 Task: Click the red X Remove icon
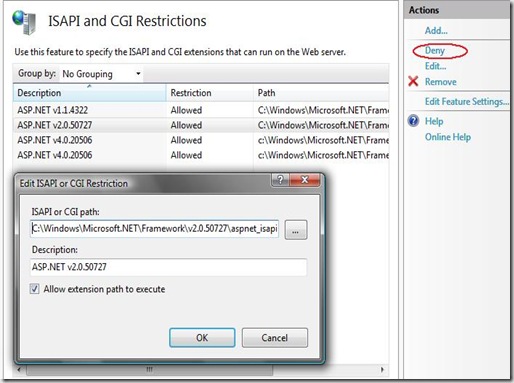[x=413, y=81]
